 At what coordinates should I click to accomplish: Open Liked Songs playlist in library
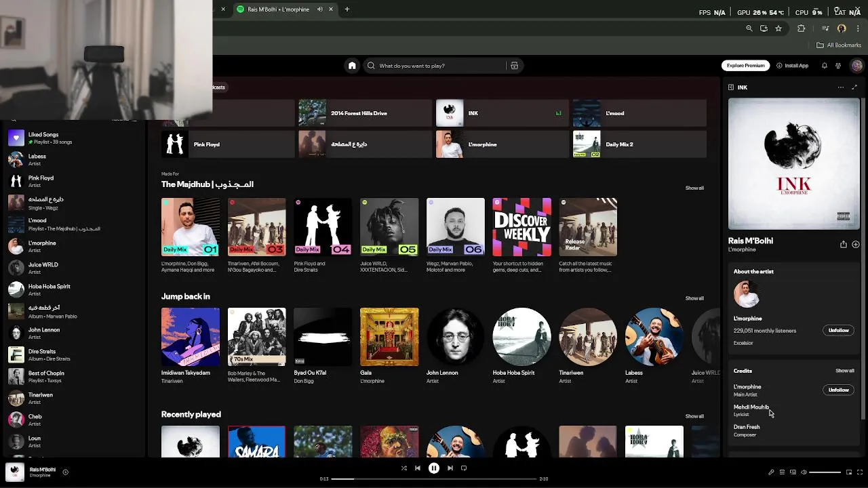75,138
